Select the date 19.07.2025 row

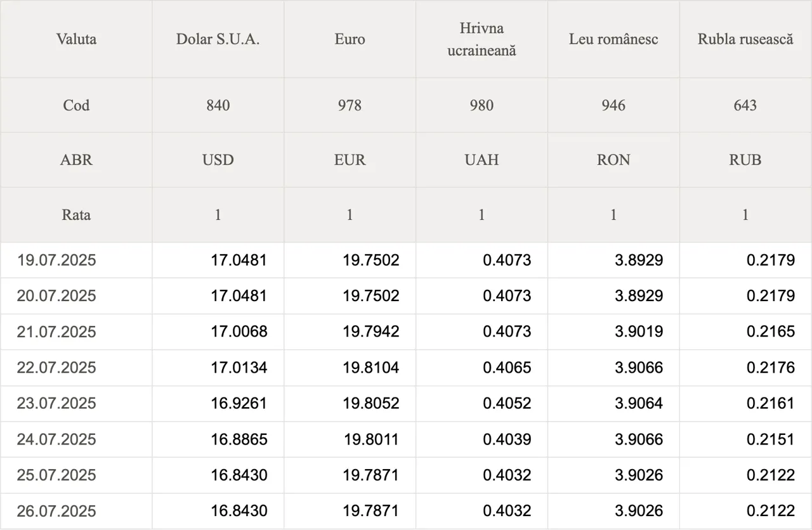(x=406, y=260)
